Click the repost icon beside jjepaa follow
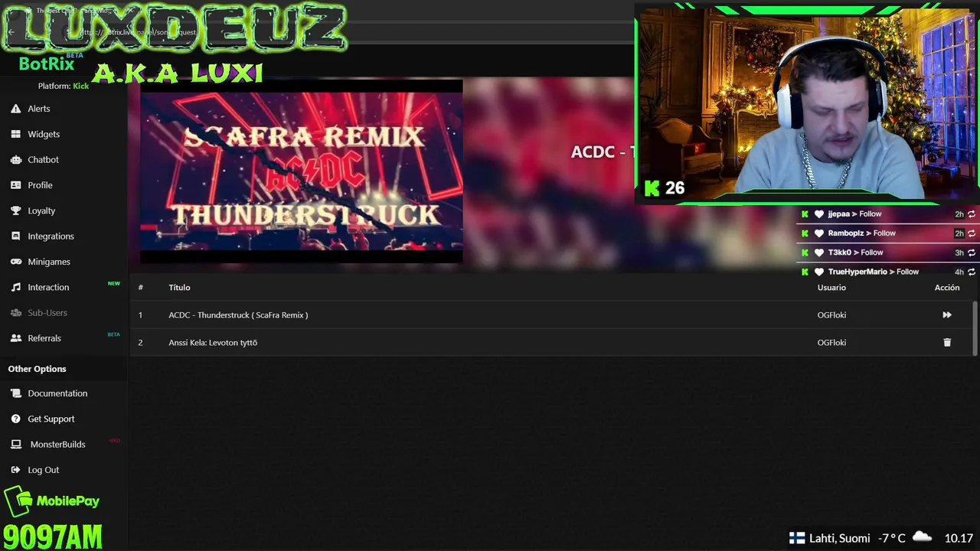Image resolution: width=980 pixels, height=551 pixels. [972, 214]
